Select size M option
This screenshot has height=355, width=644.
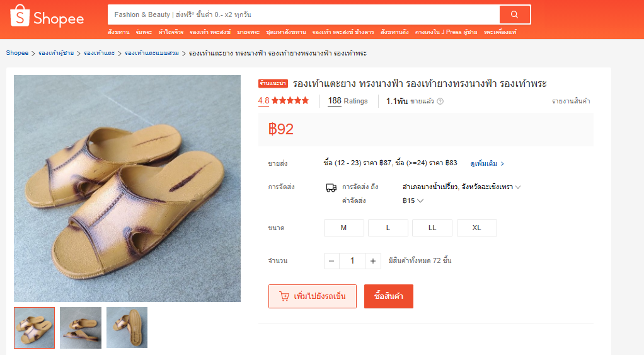coord(344,228)
